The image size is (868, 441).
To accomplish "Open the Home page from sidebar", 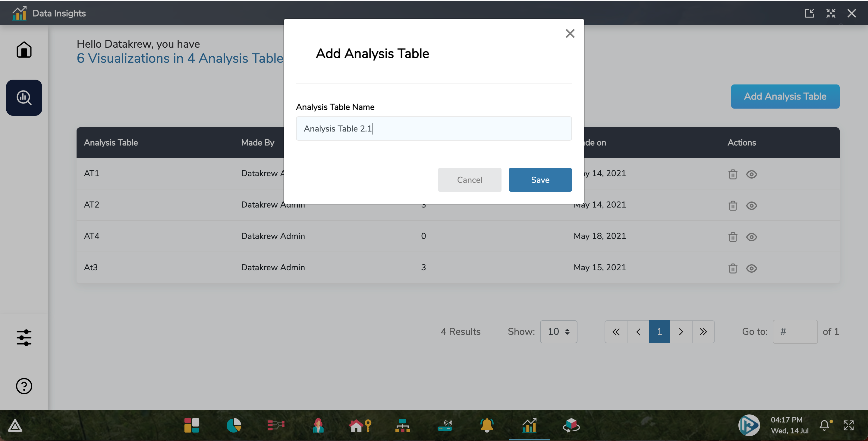I will 24,49.
